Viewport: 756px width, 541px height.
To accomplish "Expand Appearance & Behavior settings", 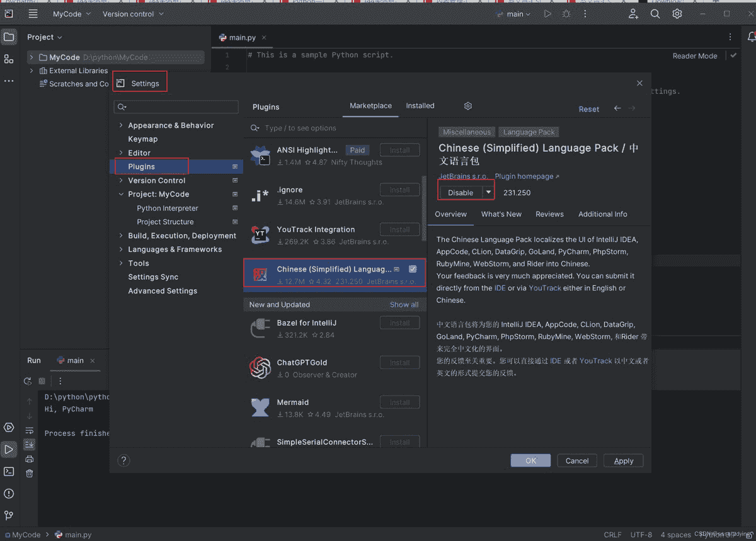I will click(121, 125).
